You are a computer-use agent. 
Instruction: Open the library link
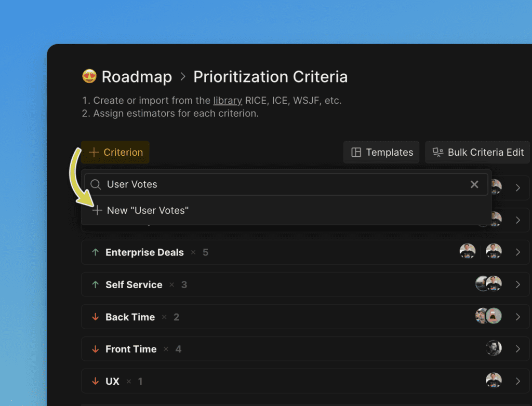(228, 100)
